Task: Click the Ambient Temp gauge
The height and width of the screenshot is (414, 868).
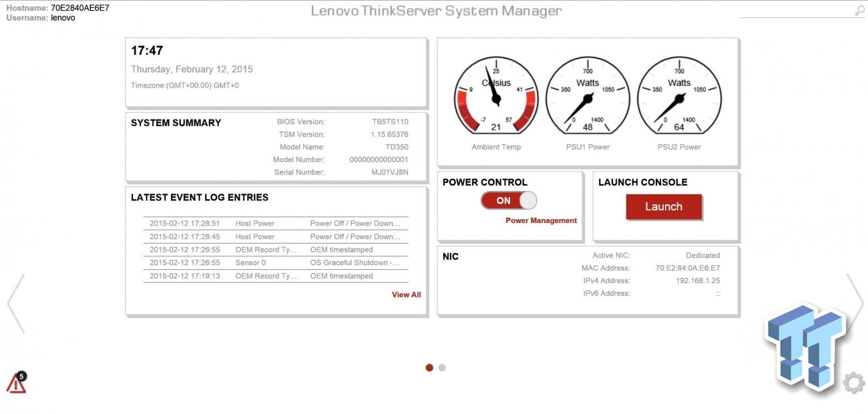Action: 496,97
